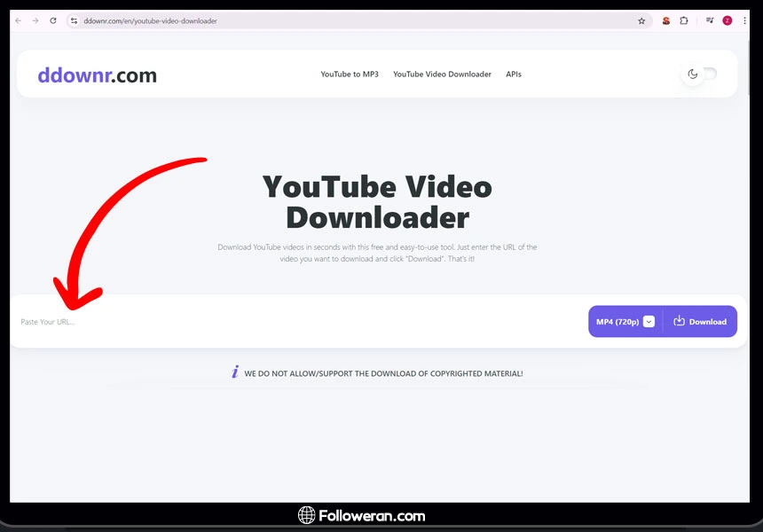Screen dimensions: 763x532
Task: Click the site information icon in address bar
Action: tap(75, 20)
